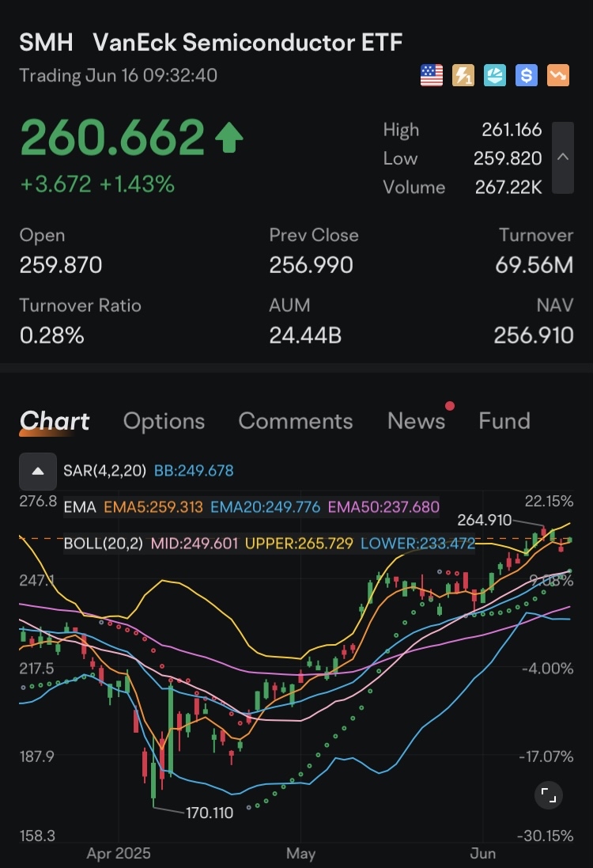Tap the 264.910 high price marker
Image resolution: width=593 pixels, height=868 pixels.
(x=484, y=520)
